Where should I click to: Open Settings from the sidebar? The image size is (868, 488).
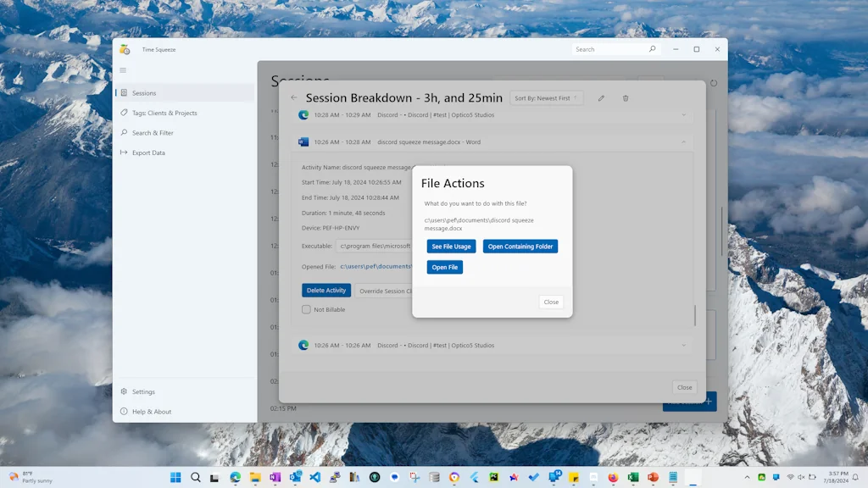tap(143, 391)
